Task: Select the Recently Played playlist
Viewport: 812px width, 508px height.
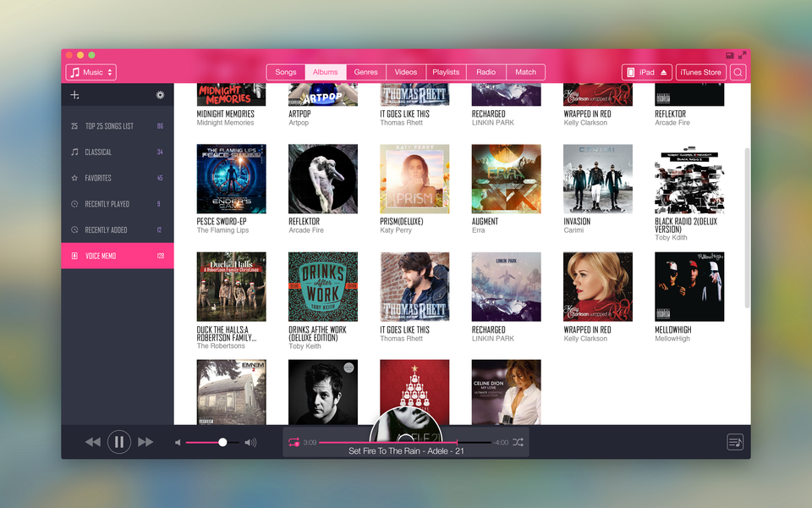Action: click(x=118, y=204)
